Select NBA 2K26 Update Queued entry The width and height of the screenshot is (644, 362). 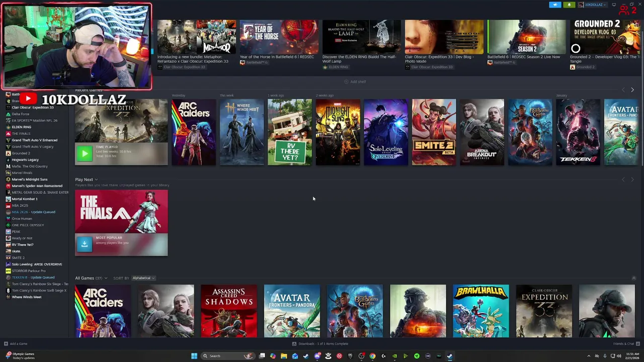(34, 212)
